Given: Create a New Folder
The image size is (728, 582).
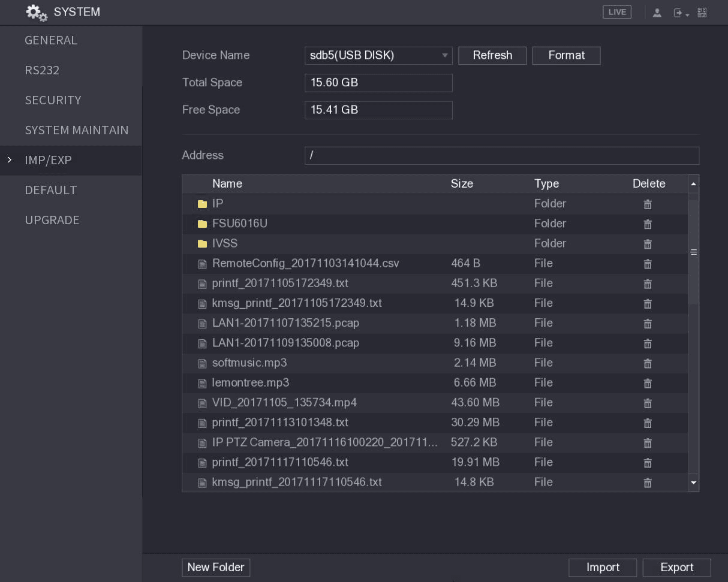Looking at the screenshot, I should click(216, 568).
